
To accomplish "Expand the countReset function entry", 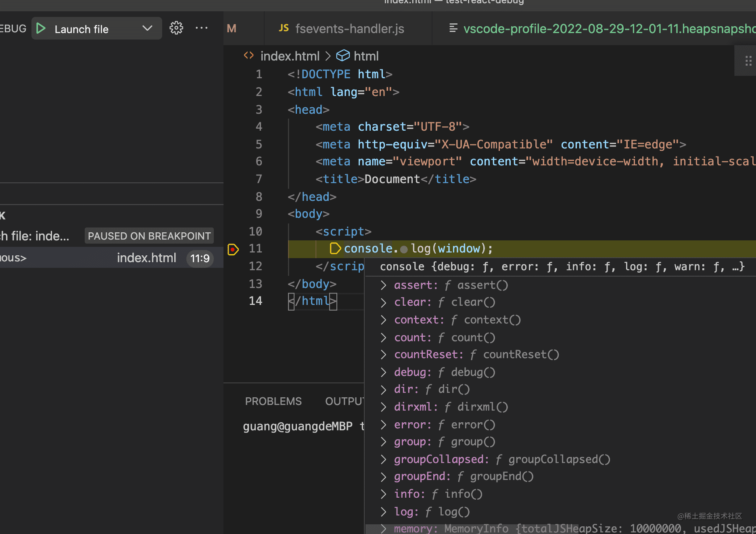I will click(383, 355).
